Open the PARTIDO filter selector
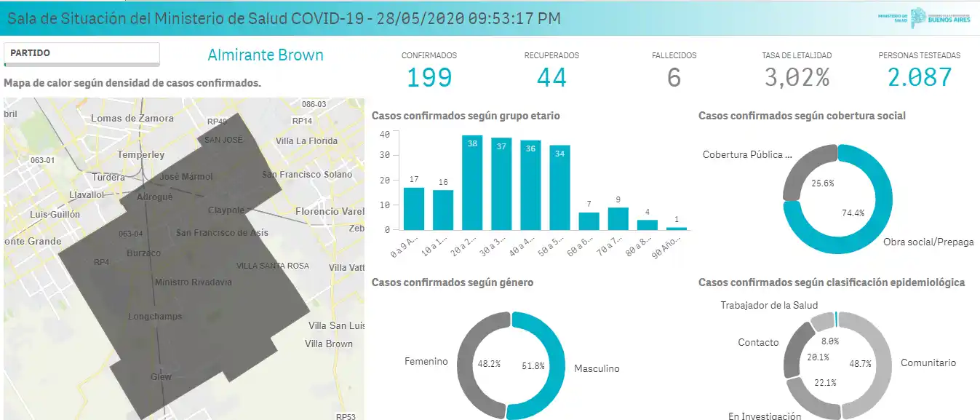 [82, 54]
